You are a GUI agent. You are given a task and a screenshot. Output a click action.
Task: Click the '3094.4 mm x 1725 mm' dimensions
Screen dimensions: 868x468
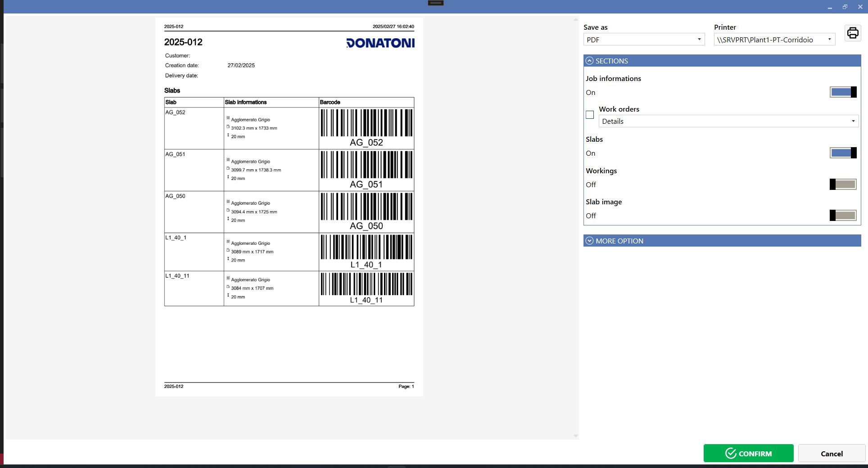tap(254, 212)
